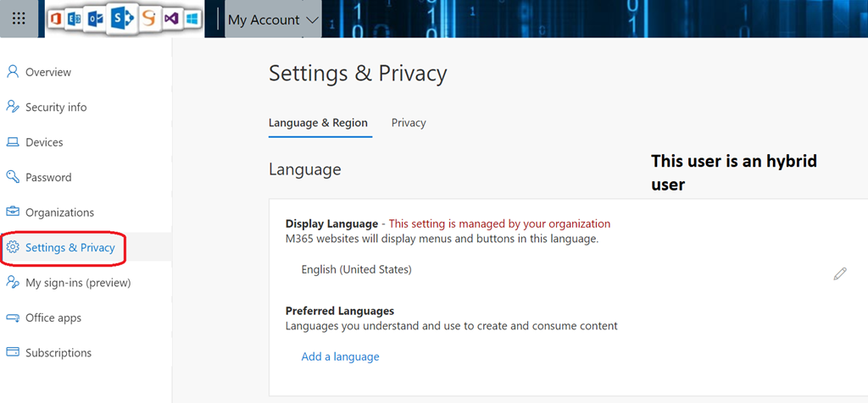Open the Organizations section
868x403 pixels.
click(x=59, y=213)
